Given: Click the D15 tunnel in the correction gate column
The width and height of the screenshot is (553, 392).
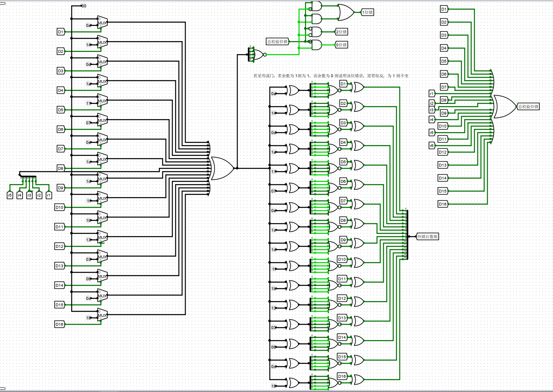Looking at the screenshot, I should click(342, 357).
